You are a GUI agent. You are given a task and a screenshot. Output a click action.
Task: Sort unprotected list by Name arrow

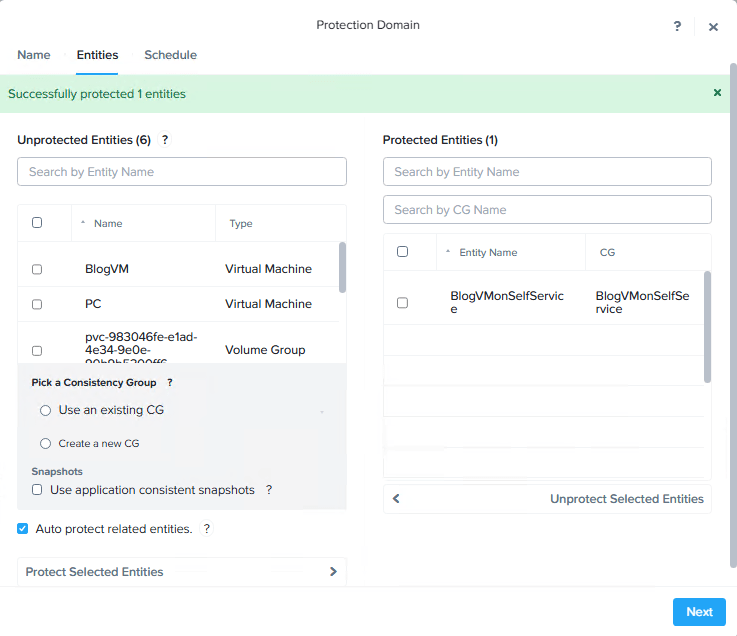tap(83, 222)
